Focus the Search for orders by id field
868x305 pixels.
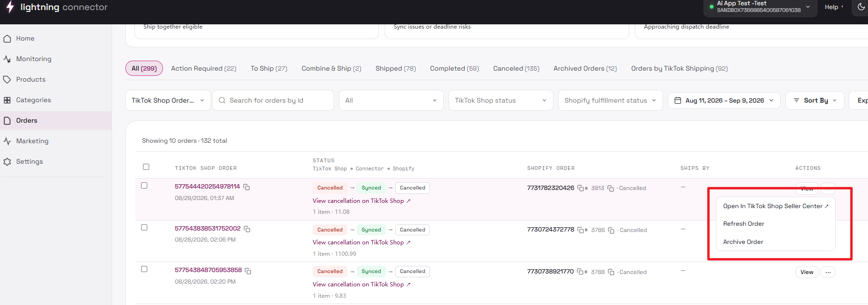[x=273, y=100]
